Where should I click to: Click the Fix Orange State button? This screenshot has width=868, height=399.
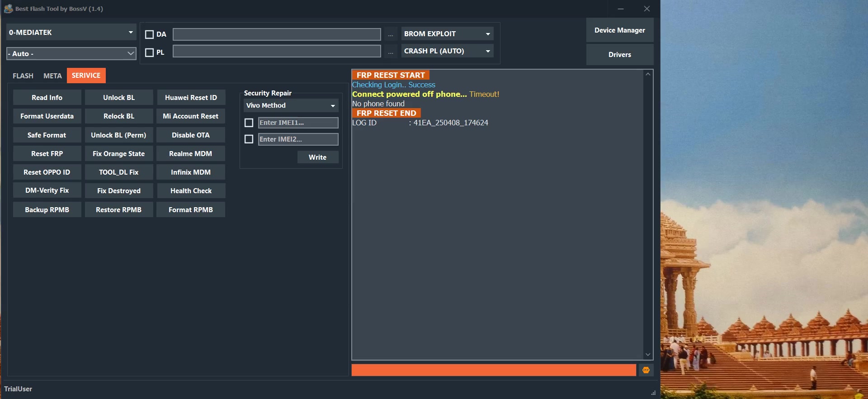coord(119,154)
